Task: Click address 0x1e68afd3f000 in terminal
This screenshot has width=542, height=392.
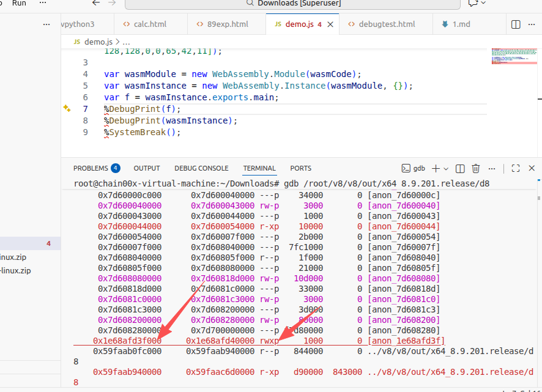Action: (127, 341)
